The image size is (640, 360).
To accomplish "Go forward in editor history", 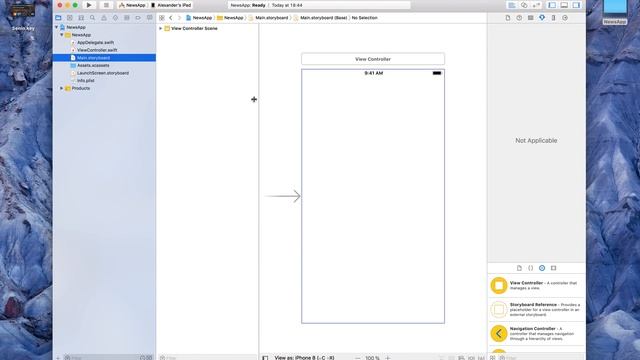I will click(179, 18).
